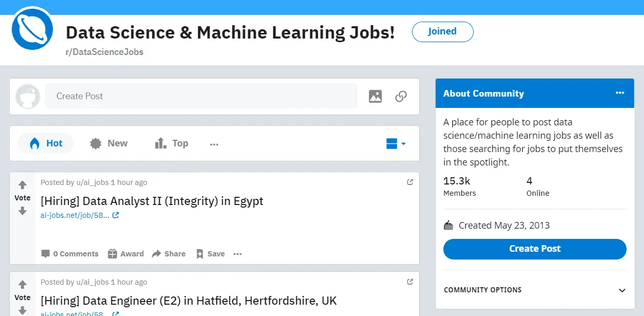
Task: Sort posts by Top
Action: point(171,143)
